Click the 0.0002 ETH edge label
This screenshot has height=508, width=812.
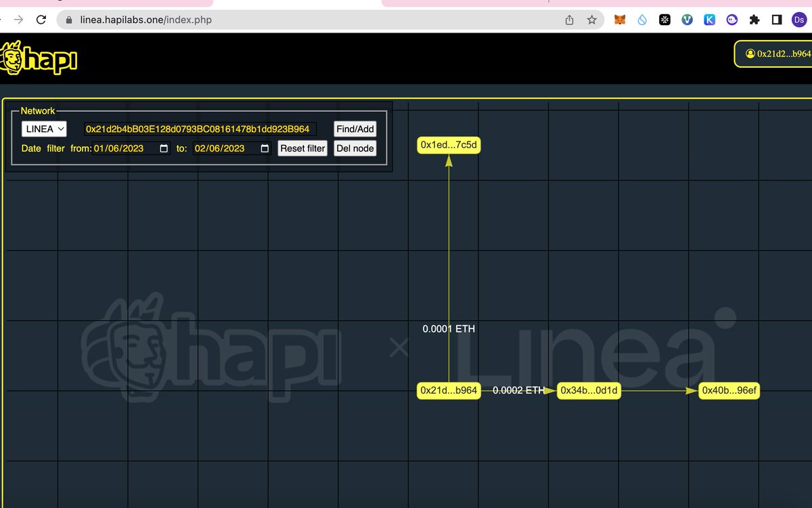point(519,390)
